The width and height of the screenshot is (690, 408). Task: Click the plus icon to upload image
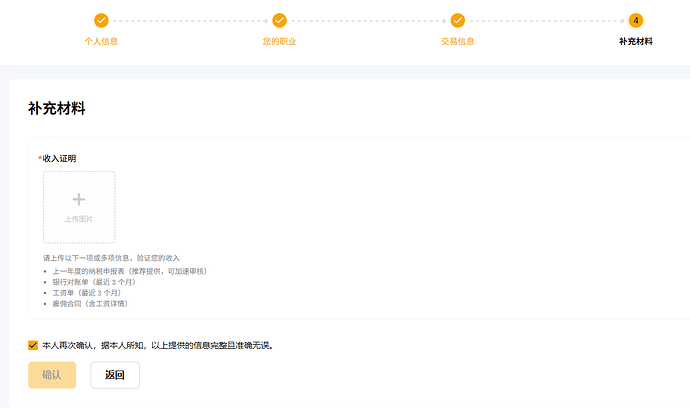click(x=79, y=199)
